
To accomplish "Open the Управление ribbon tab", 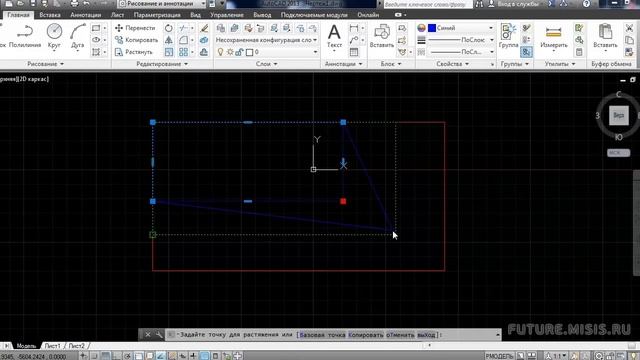I will tap(227, 15).
